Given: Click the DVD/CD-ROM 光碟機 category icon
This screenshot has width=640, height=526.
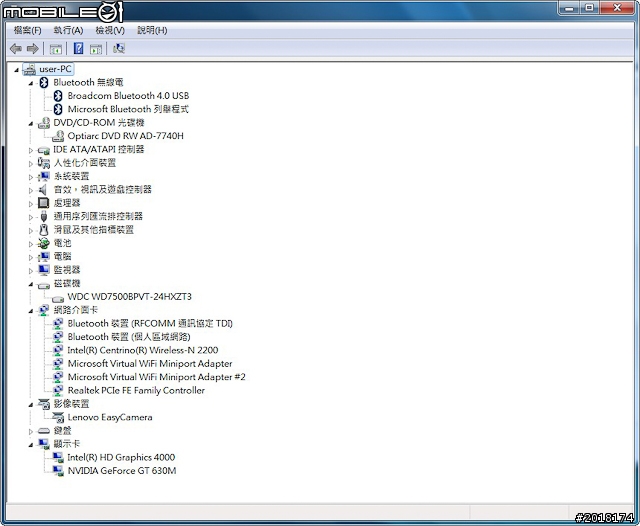Looking at the screenshot, I should [x=44, y=123].
